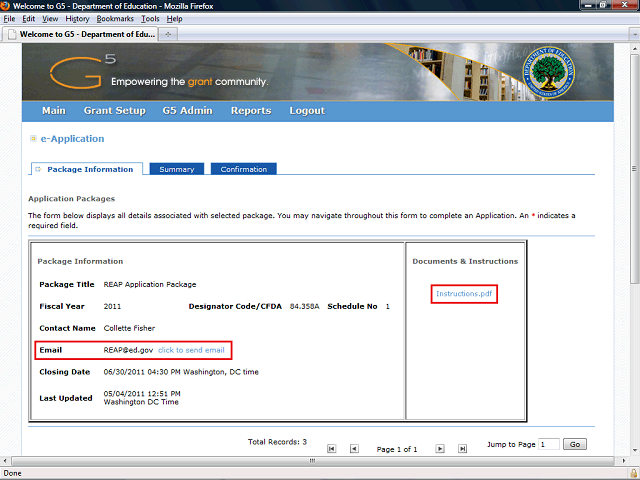This screenshot has height=480, width=640.
Task: Click the Department of Education seal
Action: (549, 72)
